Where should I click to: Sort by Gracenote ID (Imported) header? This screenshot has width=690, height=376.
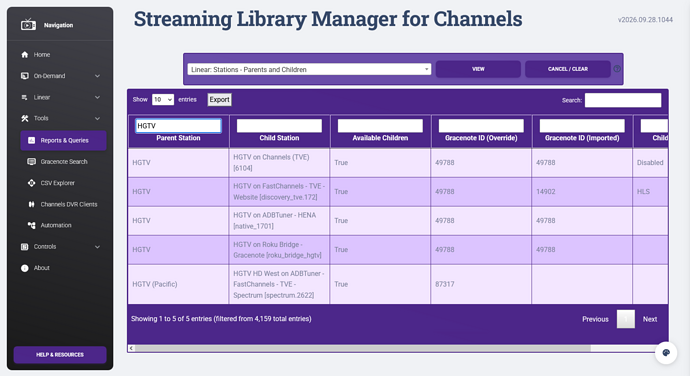(x=582, y=138)
